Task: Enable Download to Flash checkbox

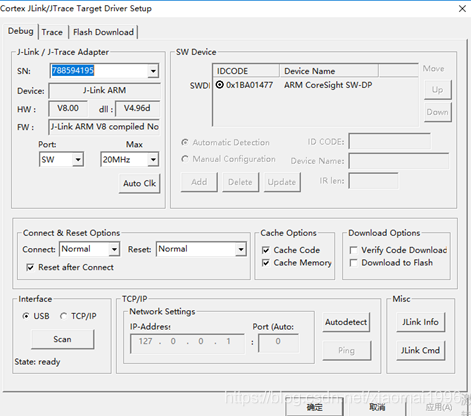Action: click(353, 263)
